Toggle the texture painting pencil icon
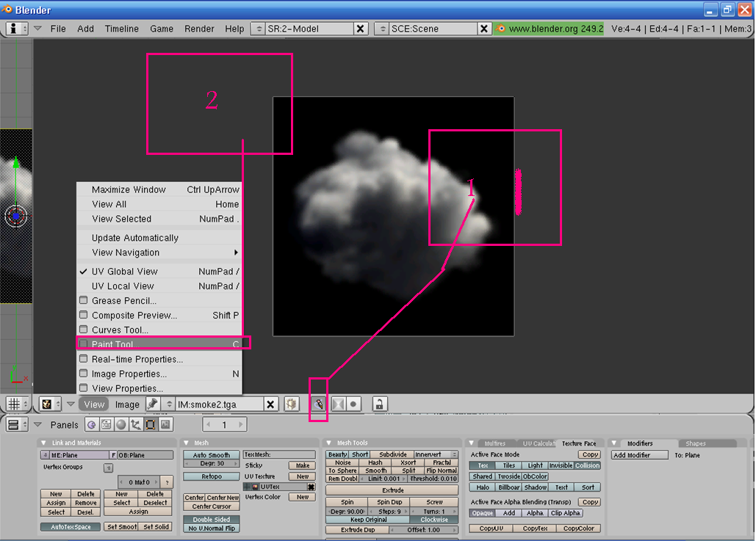The image size is (756, 541). (x=319, y=404)
